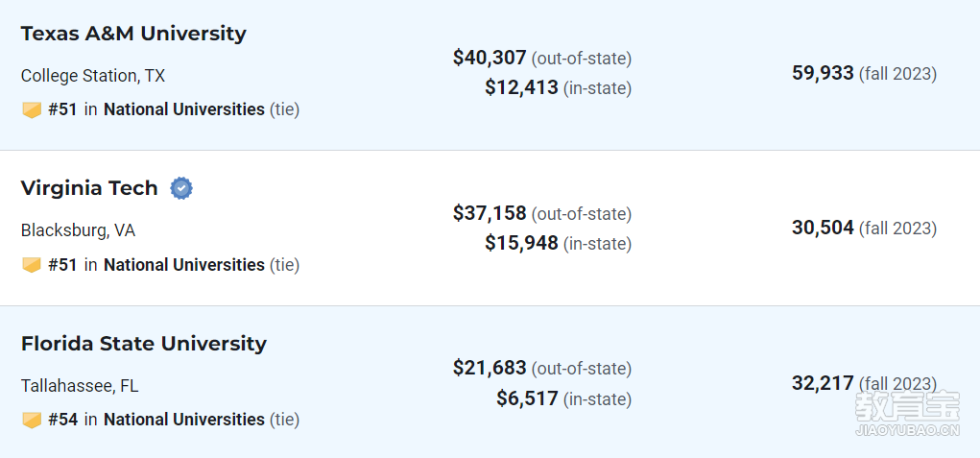The image size is (980, 458).
Task: Click the ranking badge icon for Texas A&M
Action: coord(32,110)
